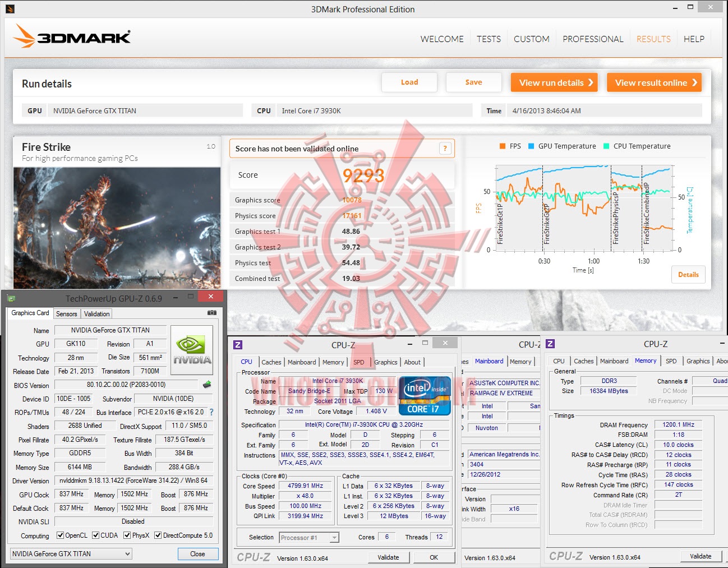The height and width of the screenshot is (568, 728).
Task: Click the View run details button
Action: 554,82
